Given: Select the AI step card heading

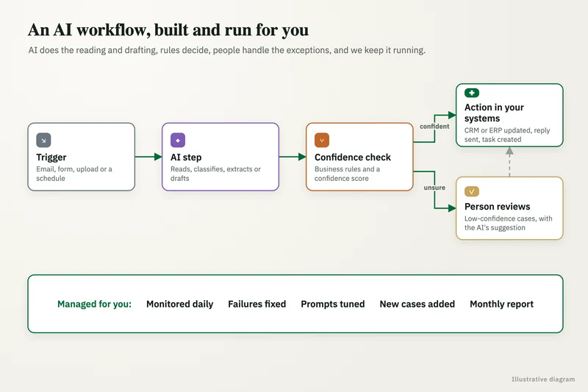Looking at the screenshot, I should click(x=186, y=157).
